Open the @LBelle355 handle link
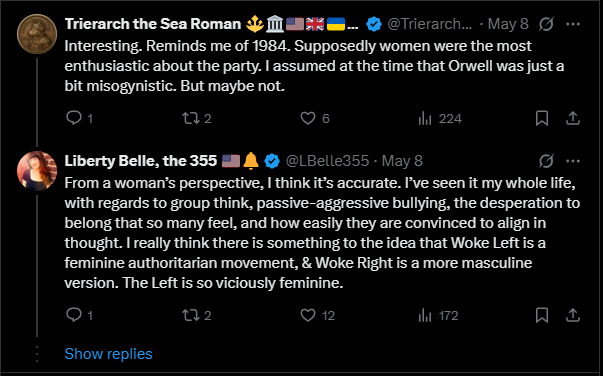 [327, 161]
